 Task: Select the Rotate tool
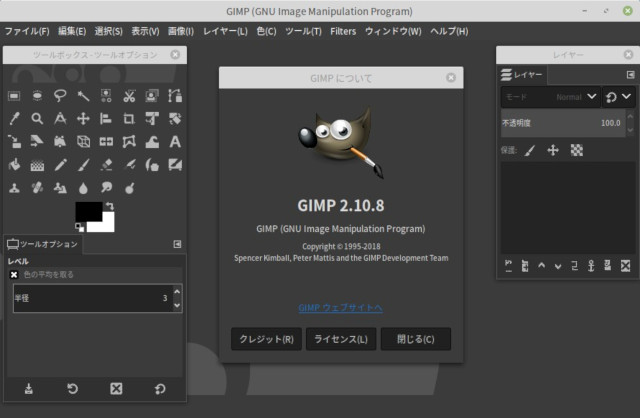(175, 119)
